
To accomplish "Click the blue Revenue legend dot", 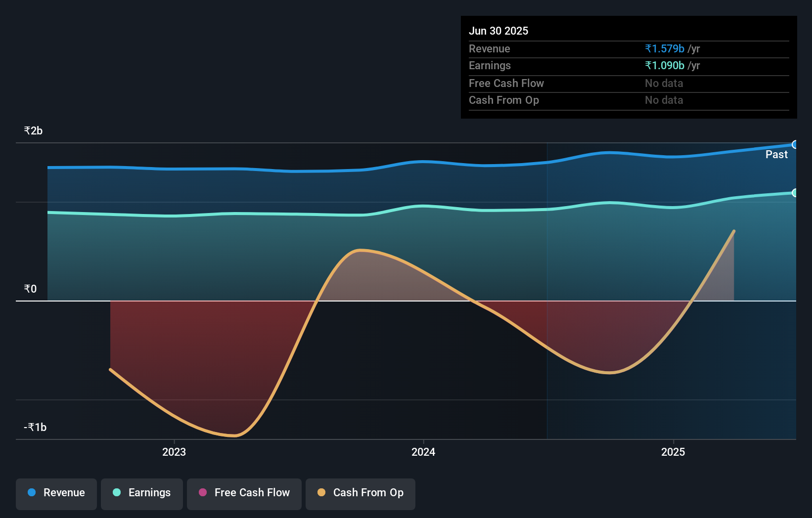I will click(32, 492).
